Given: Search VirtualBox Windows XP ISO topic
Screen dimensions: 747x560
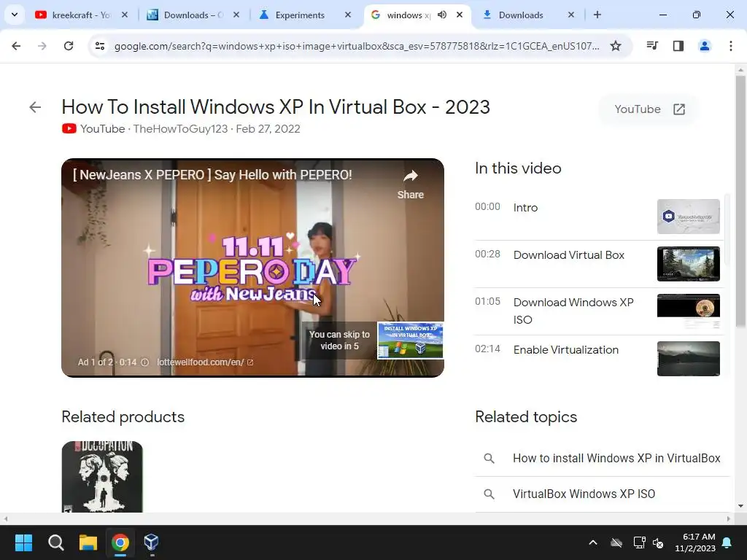Looking at the screenshot, I should point(584,494).
